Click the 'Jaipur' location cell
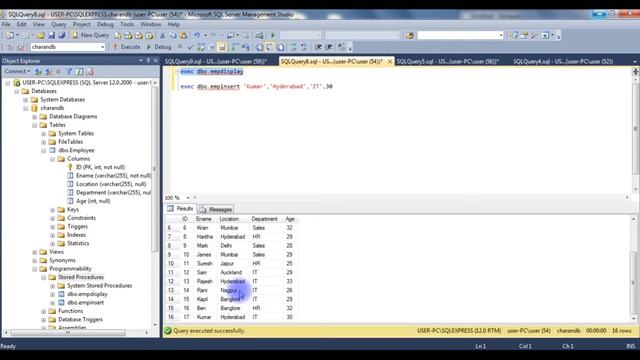The image size is (640, 360). [227, 264]
